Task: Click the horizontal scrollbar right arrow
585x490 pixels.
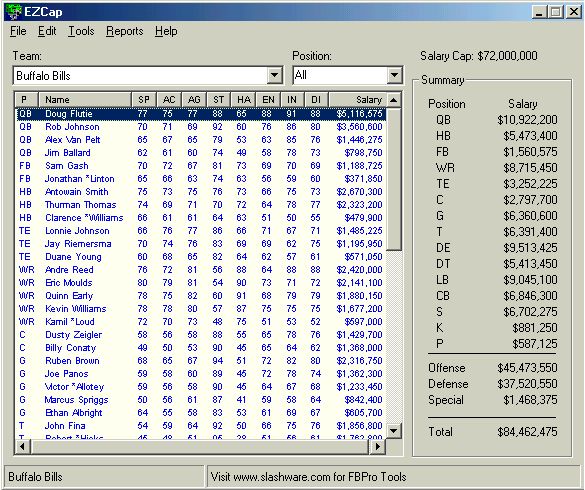Action: tap(378, 446)
